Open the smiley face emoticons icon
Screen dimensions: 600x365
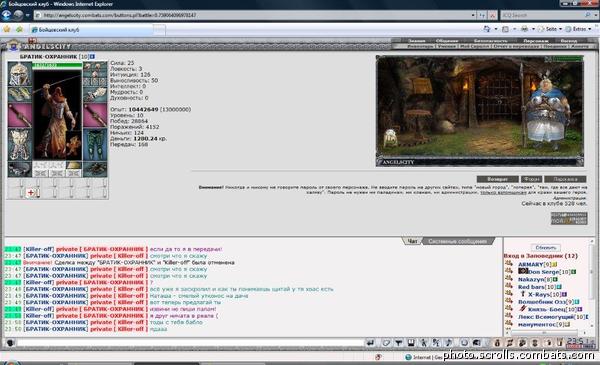tap(464, 343)
